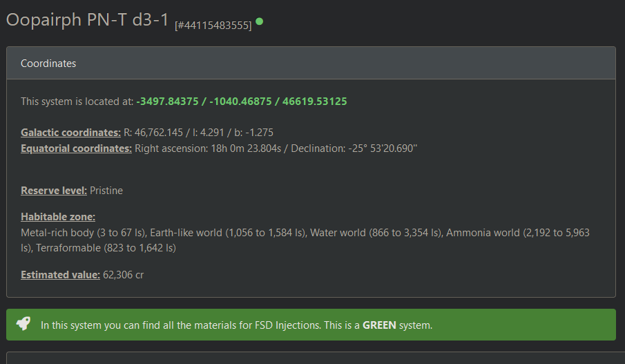Click the Oopairph PN-T d3-1 title
Viewport: 625px width, 364px height.
tap(87, 19)
